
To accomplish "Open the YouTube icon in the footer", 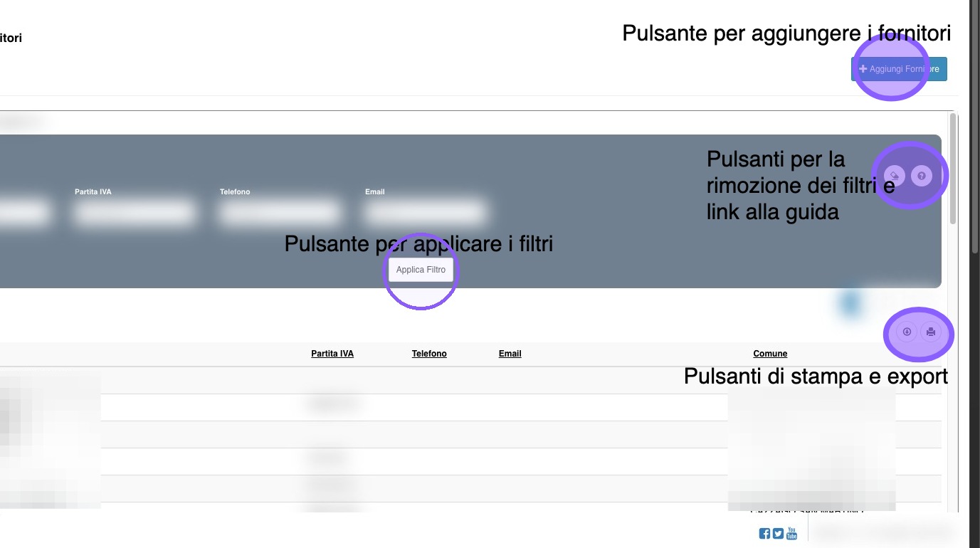I will pos(791,534).
